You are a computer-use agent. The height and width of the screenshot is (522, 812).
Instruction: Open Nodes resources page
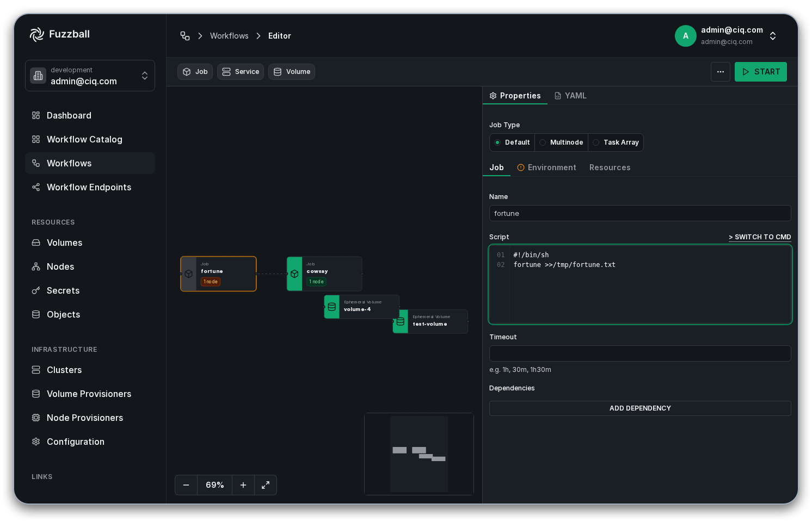[90, 266]
